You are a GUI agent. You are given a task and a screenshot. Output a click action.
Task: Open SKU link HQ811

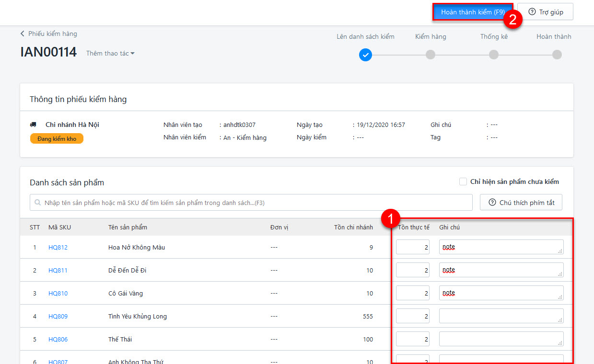[58, 271]
